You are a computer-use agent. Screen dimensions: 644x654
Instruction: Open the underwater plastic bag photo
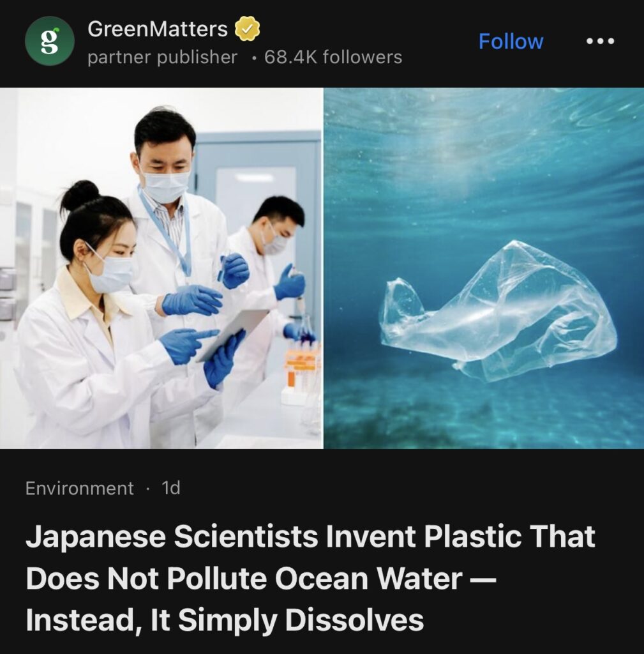pyautogui.click(x=484, y=268)
